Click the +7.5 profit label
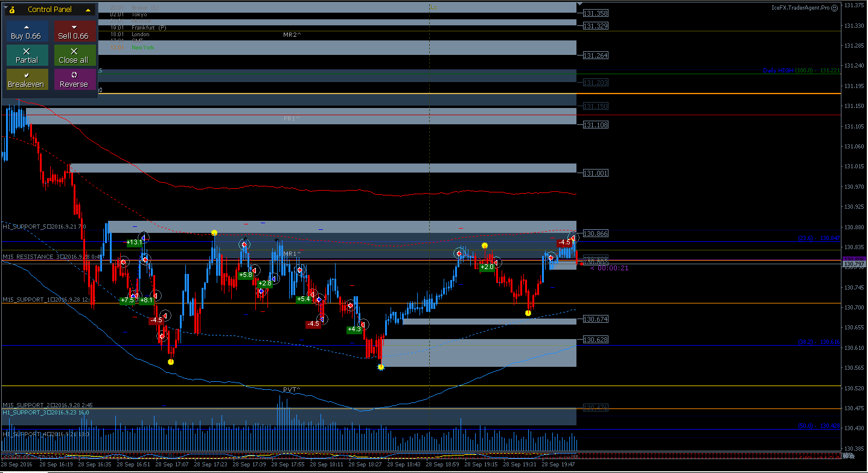This screenshot has width=868, height=473. pos(127,300)
